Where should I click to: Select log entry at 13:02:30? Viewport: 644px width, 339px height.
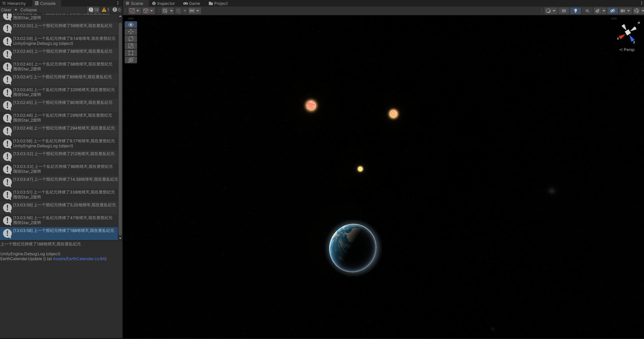(x=59, y=28)
